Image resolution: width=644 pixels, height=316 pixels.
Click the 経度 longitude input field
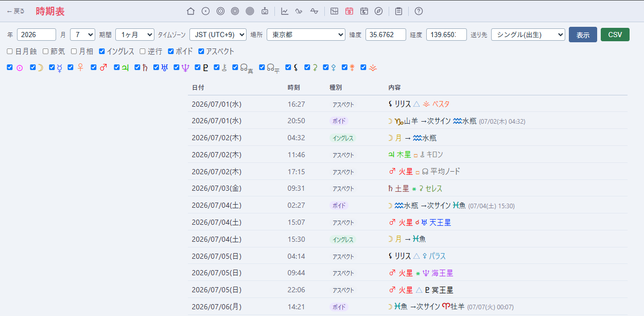(446, 35)
